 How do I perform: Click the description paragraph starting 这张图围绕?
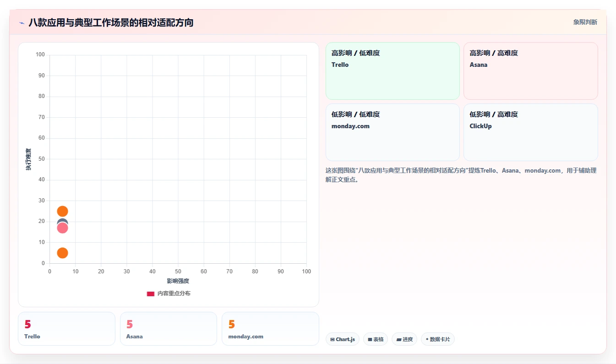[461, 175]
